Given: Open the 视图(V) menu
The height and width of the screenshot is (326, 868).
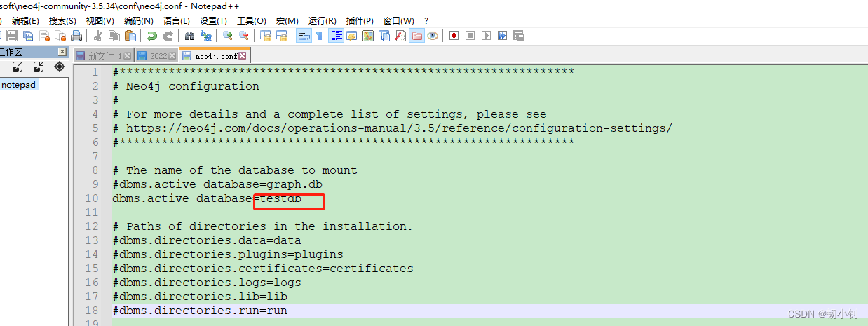Looking at the screenshot, I should (x=100, y=21).
